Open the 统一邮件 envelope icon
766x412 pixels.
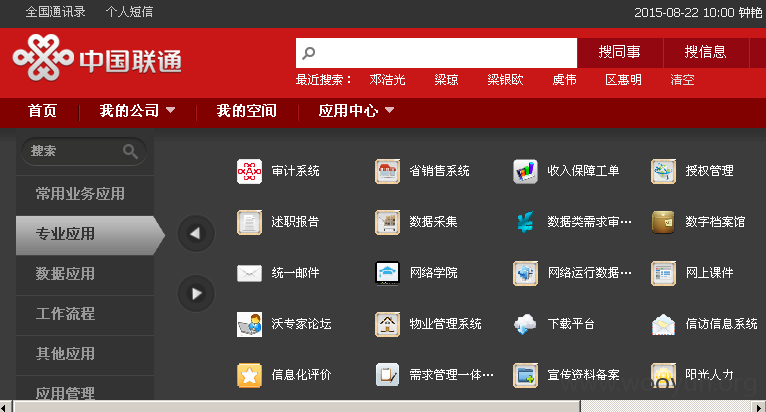pos(249,273)
